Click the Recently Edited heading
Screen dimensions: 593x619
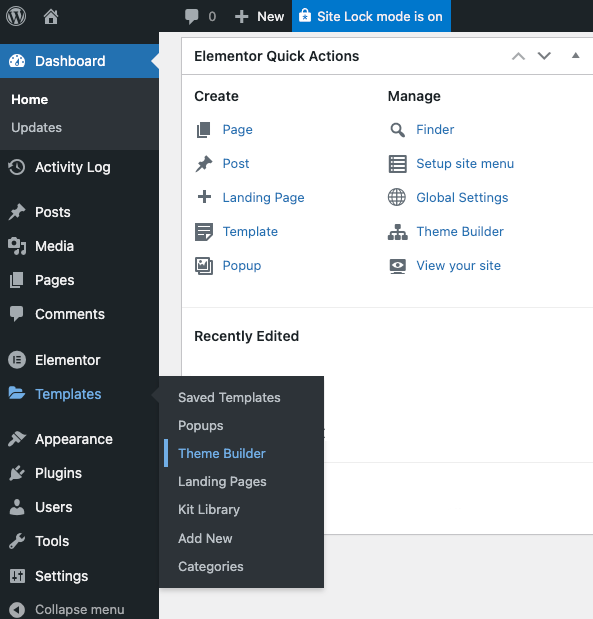click(x=246, y=336)
